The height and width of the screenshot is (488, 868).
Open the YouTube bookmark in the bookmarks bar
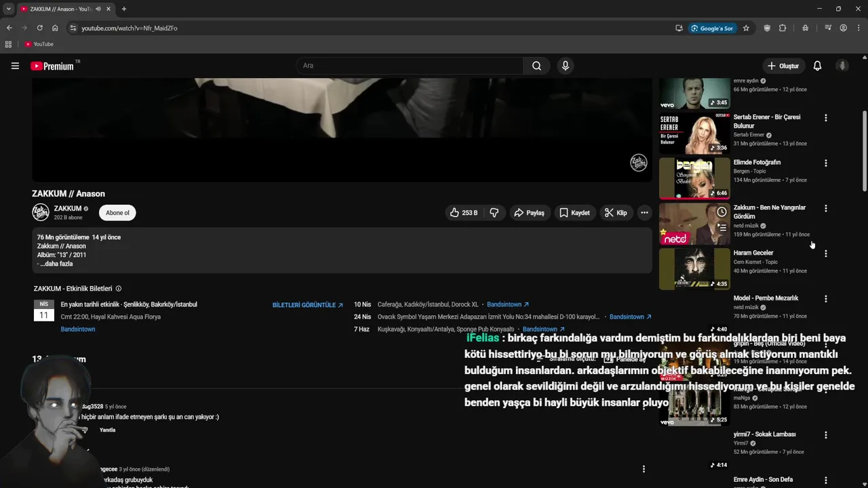(x=39, y=44)
